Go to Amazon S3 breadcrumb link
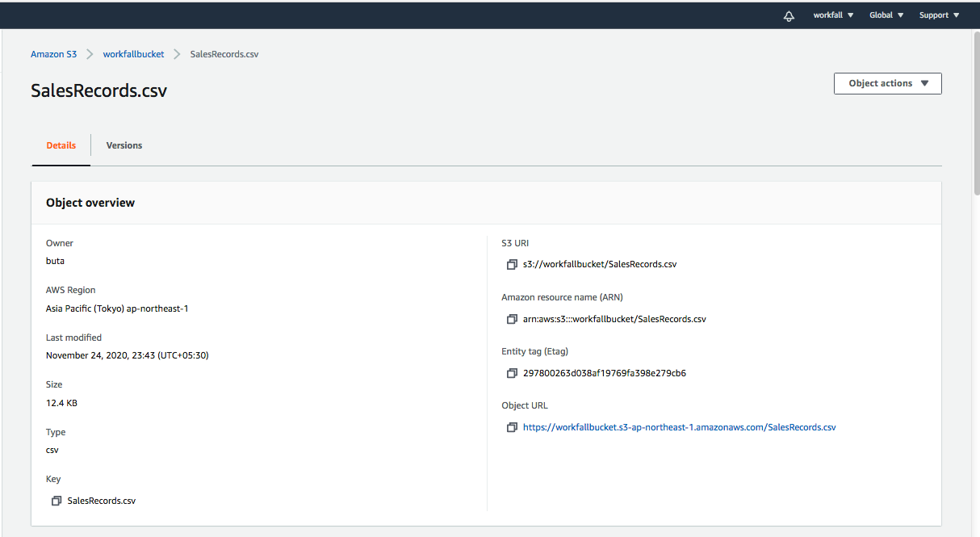The width and height of the screenshot is (980, 537). point(54,54)
